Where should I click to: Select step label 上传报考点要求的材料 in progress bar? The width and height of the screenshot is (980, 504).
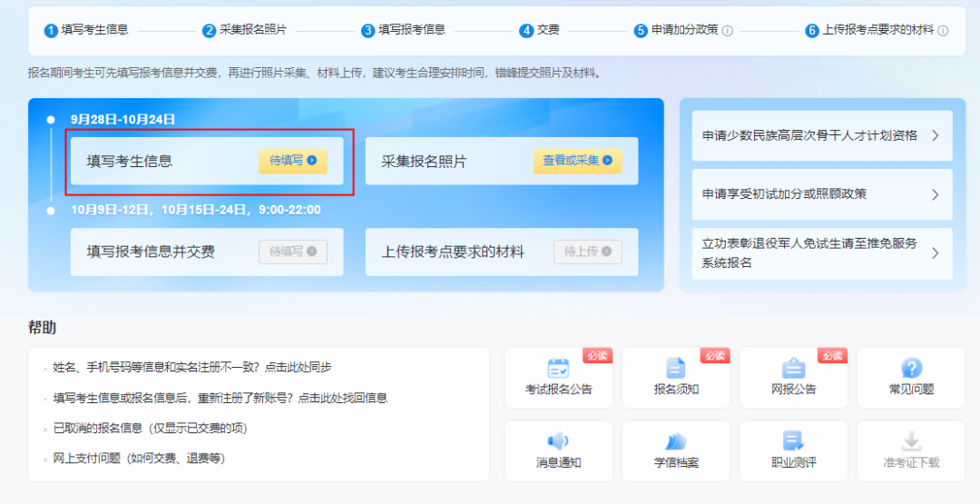(x=878, y=29)
